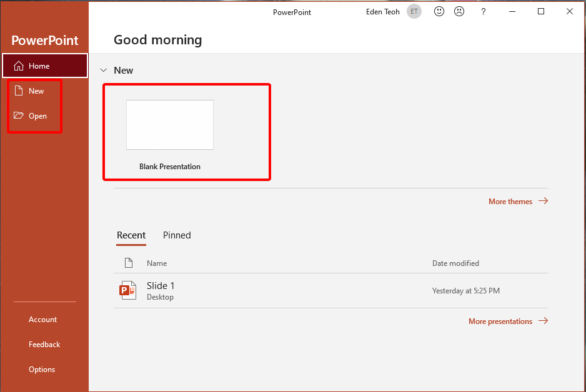Create a Blank Presentation from thumbnail
The width and height of the screenshot is (586, 392).
(170, 125)
